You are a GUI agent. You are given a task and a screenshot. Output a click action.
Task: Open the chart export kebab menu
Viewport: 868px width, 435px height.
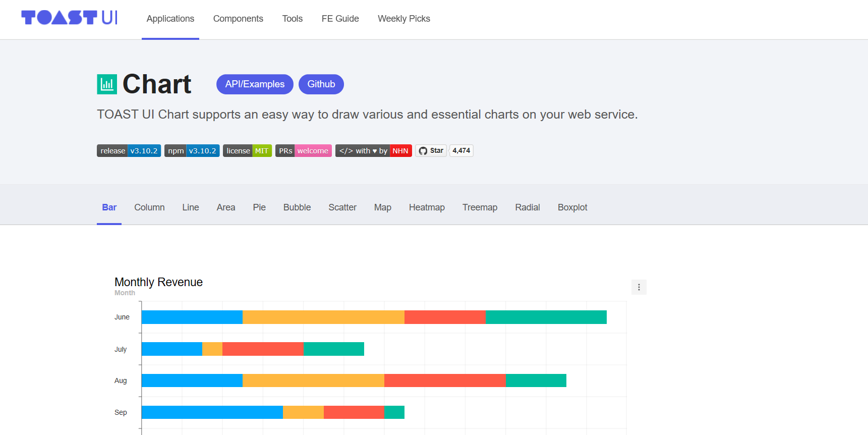coord(639,287)
